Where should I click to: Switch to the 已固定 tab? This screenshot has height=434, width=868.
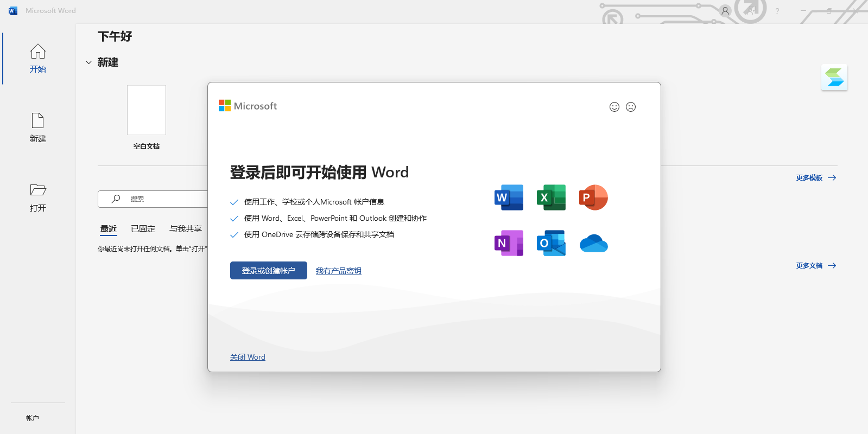(143, 229)
